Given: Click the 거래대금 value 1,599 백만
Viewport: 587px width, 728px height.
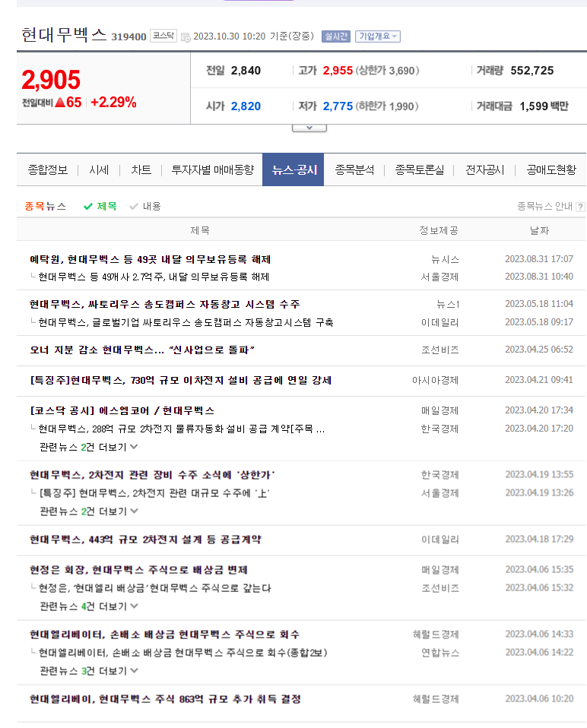Looking at the screenshot, I should 544,106.
